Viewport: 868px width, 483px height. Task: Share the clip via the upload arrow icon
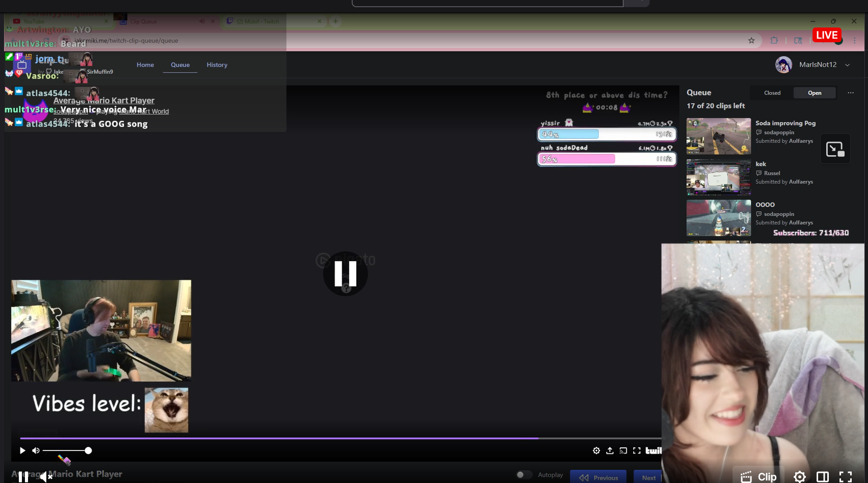click(610, 450)
